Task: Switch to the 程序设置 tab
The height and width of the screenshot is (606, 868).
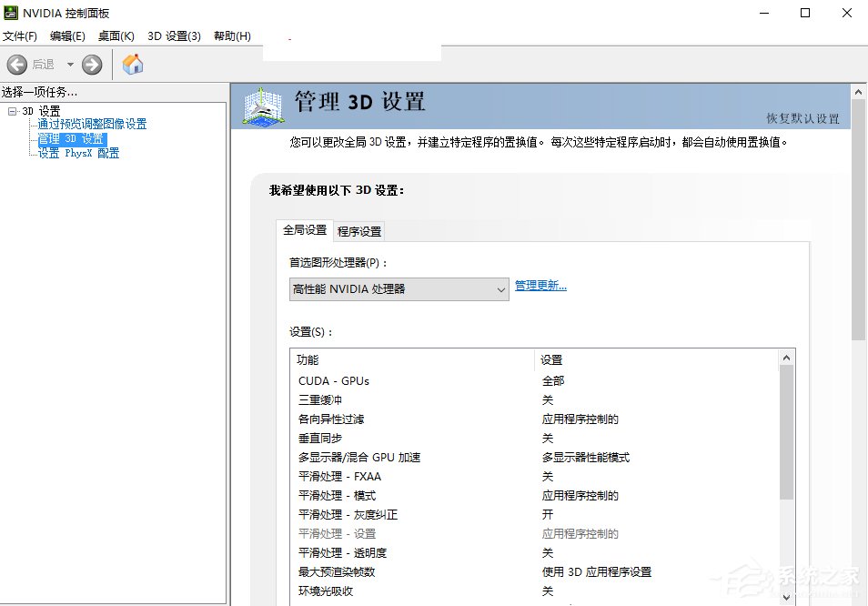Action: (x=358, y=230)
